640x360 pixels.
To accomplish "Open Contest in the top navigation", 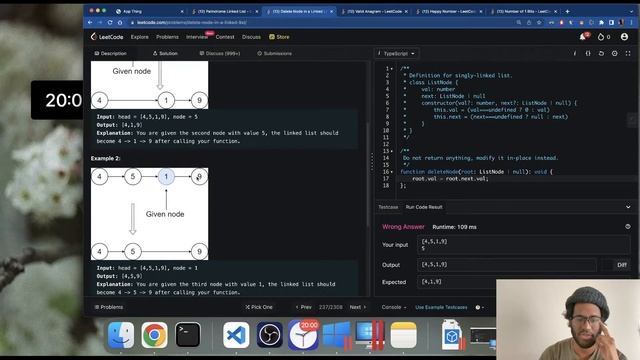I will tap(225, 37).
